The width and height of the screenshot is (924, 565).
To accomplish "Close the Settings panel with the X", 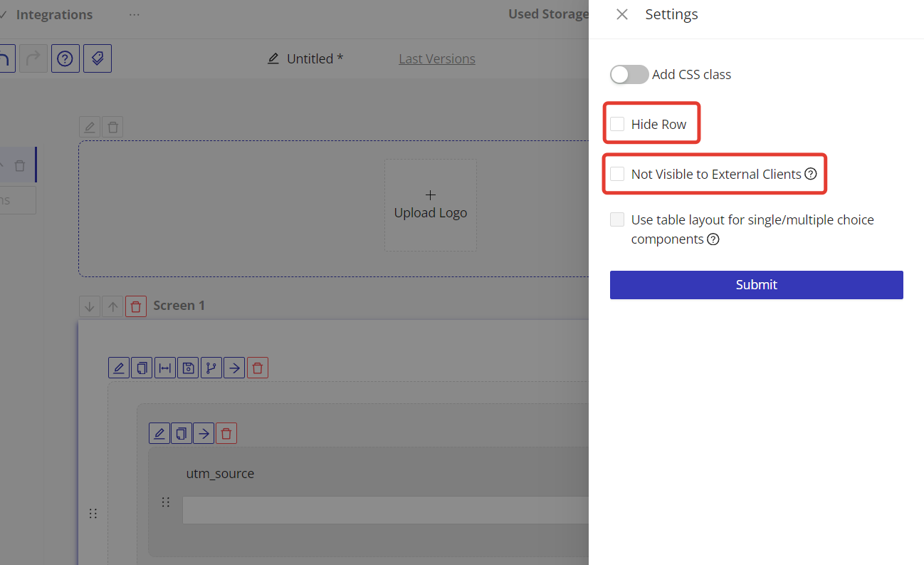I will pyautogui.click(x=622, y=15).
